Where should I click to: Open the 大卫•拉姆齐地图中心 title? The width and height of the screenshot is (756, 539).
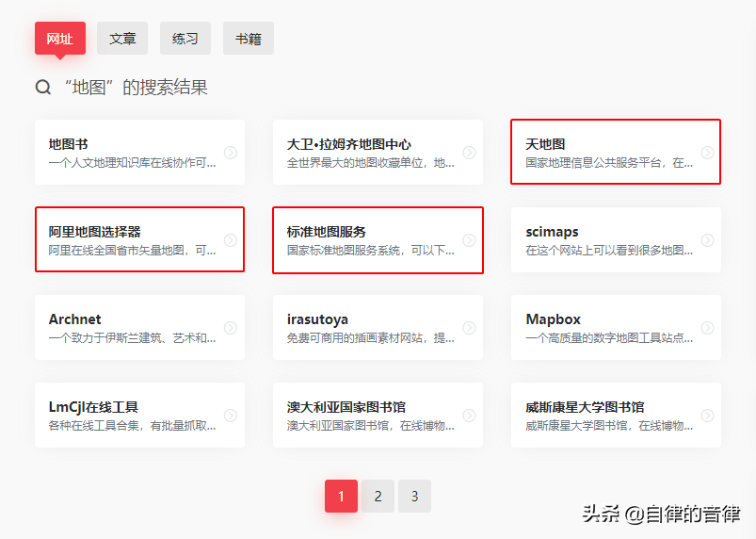click(x=348, y=144)
